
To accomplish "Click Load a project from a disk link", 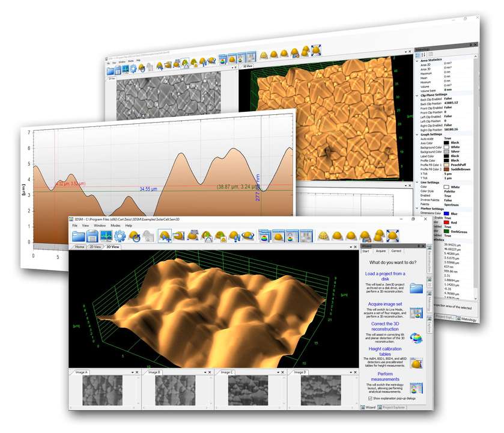I will (385, 276).
